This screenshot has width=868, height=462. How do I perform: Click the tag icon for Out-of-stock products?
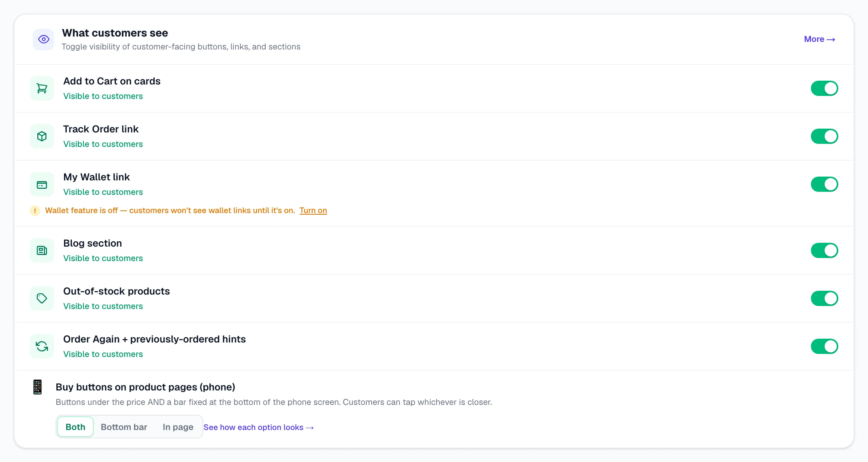[x=42, y=298]
